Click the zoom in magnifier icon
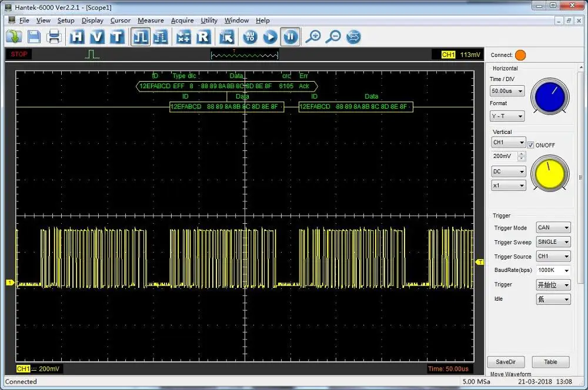 (314, 36)
